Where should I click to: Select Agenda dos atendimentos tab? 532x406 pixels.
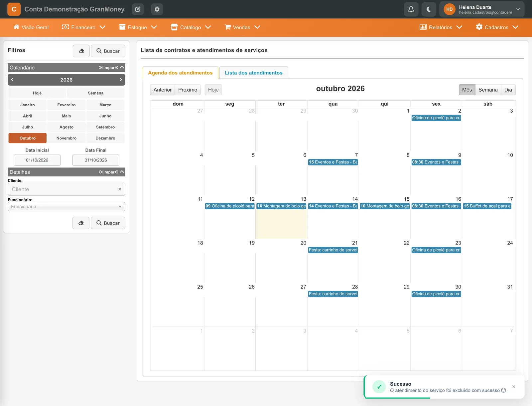[x=180, y=73]
